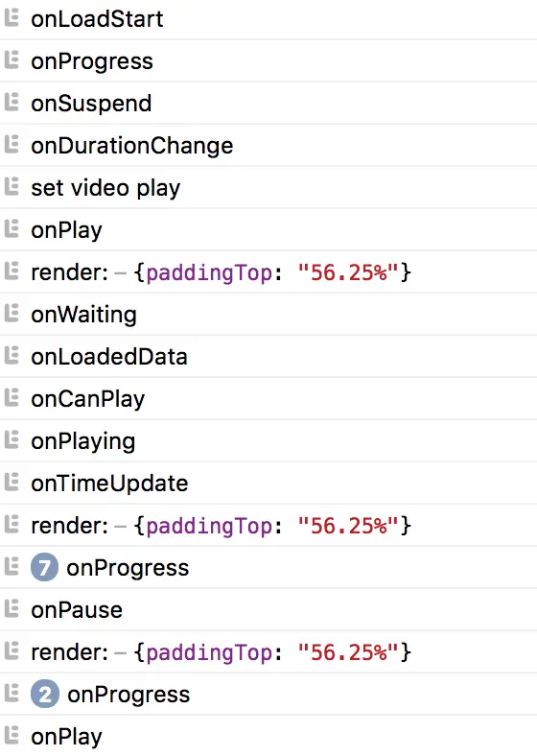Click log icon beside set video play

[12, 186]
